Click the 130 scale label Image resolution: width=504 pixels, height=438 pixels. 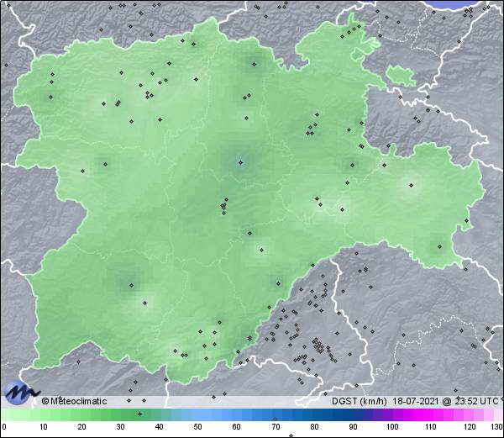[x=497, y=427]
